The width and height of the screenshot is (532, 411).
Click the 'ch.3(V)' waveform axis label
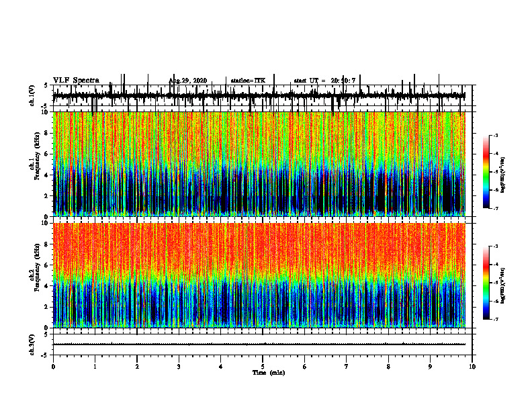tap(32, 345)
